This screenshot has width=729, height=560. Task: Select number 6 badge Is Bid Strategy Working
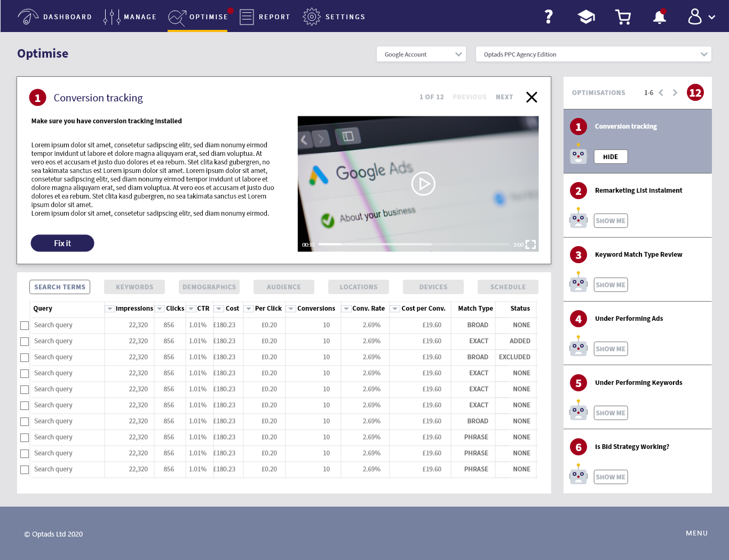click(x=579, y=447)
